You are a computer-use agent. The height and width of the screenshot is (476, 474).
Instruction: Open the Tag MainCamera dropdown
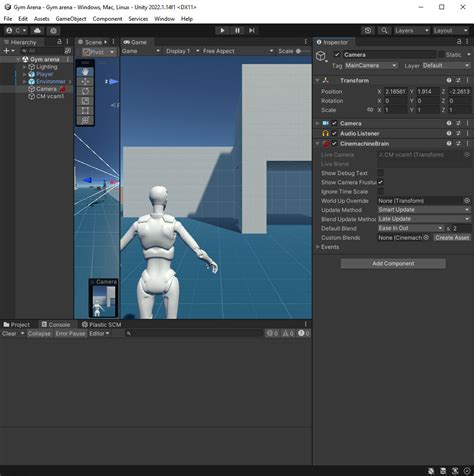click(x=371, y=66)
